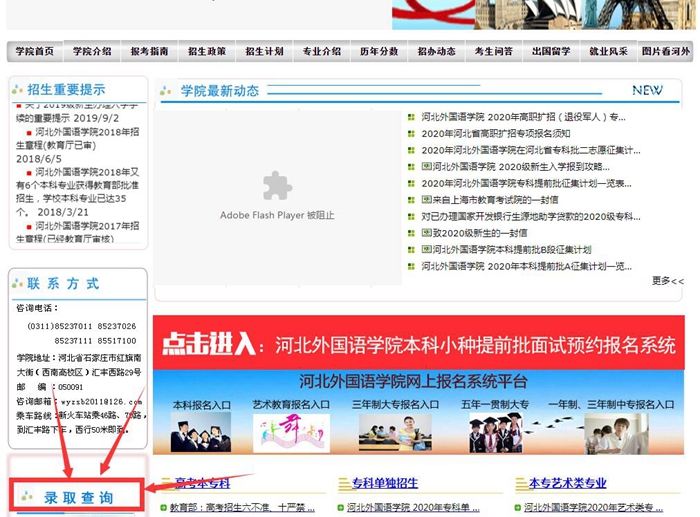This screenshot has width=700, height=517.
Task: Click the red 点击进入 interview booking banner
Action: click(x=418, y=343)
